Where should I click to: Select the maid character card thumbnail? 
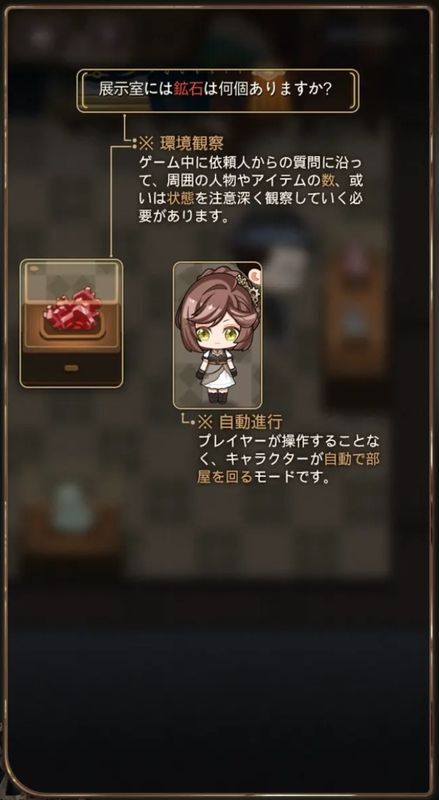217,335
